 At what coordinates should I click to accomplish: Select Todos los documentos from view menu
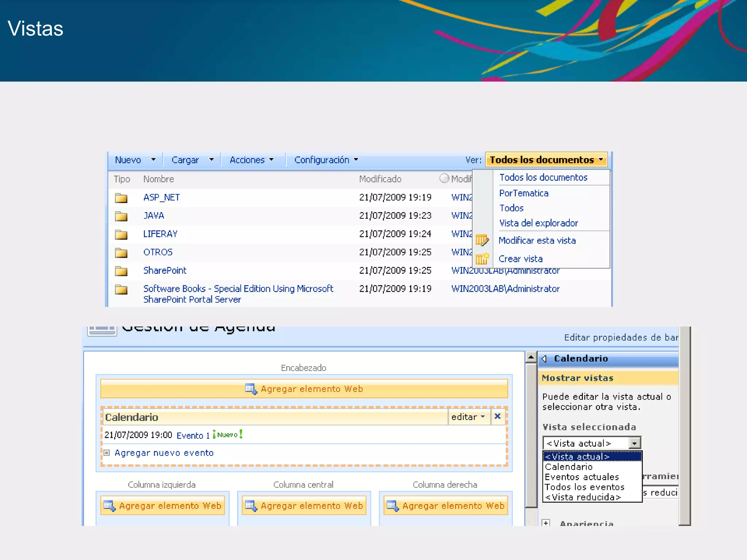click(543, 178)
